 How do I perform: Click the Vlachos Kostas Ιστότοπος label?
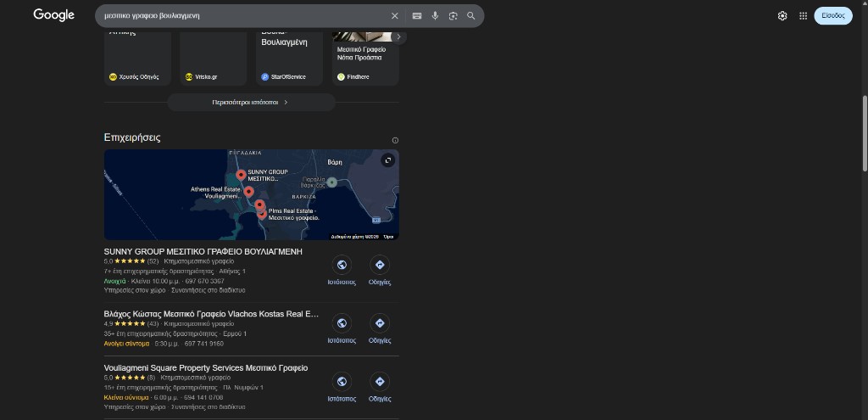(x=342, y=340)
